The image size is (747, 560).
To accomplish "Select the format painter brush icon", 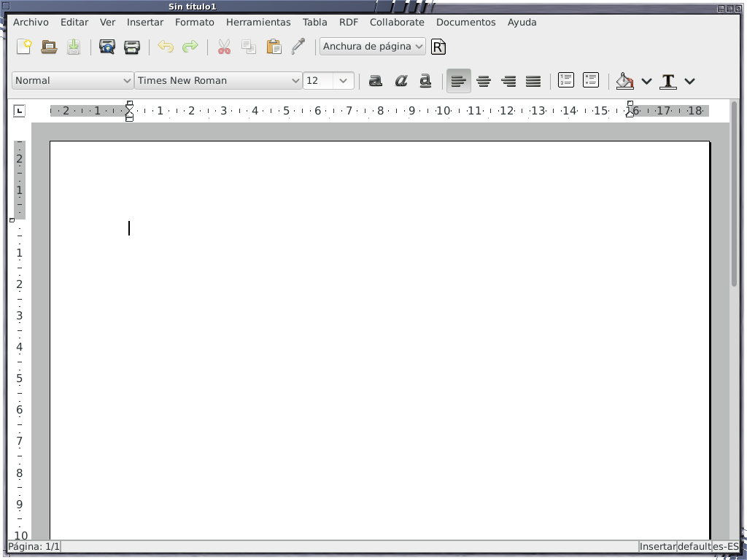I will 298,47.
